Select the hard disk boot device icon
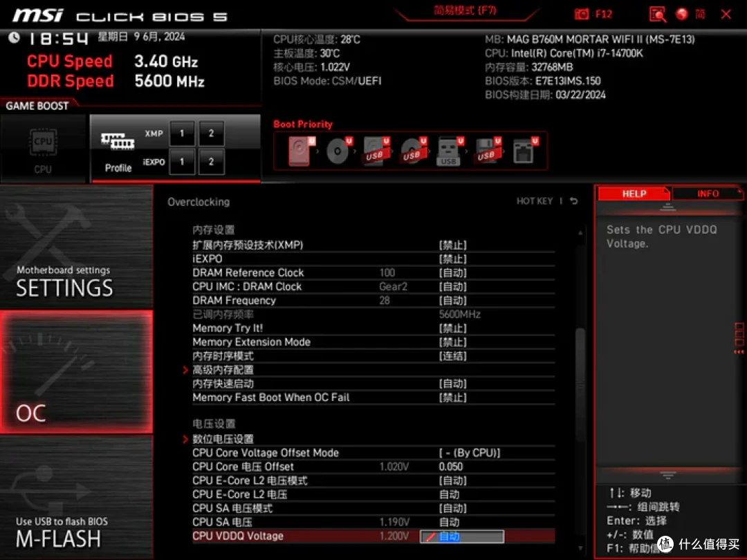Screen dimensions: 747x560 coord(301,151)
